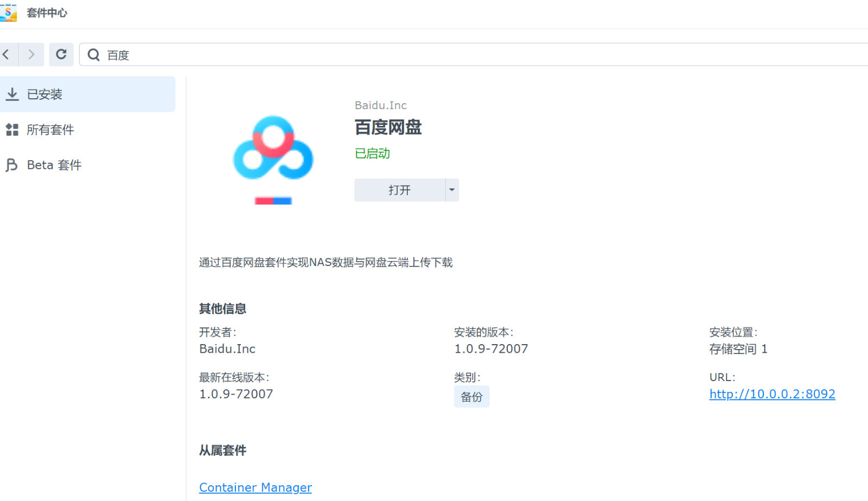Expand the dropdown arrow beside 打开

452,190
